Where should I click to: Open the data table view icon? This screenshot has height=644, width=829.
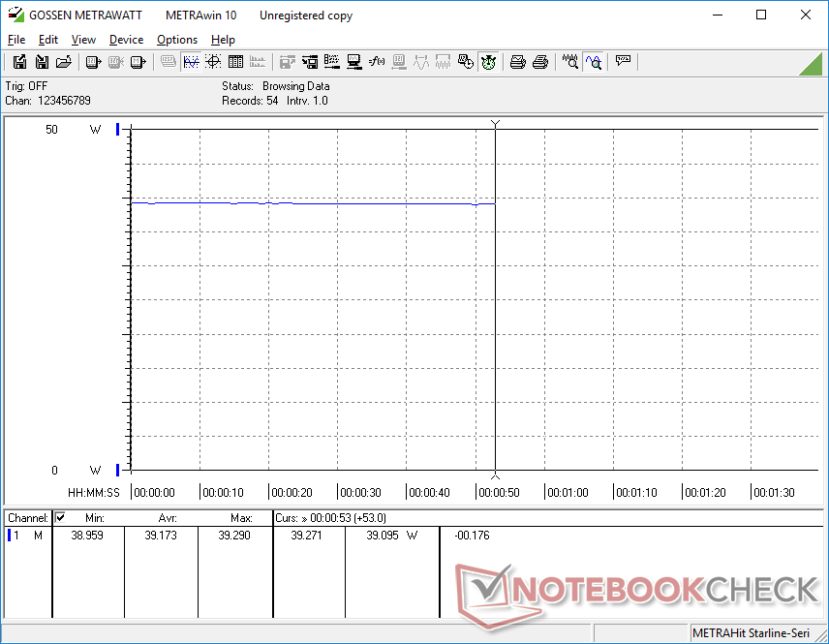point(235,62)
